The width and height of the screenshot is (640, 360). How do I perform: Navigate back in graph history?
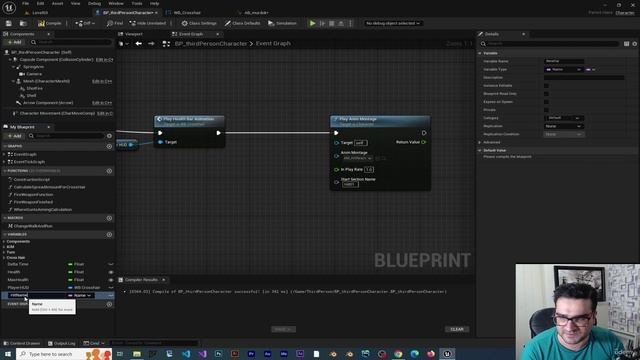tap(139, 43)
